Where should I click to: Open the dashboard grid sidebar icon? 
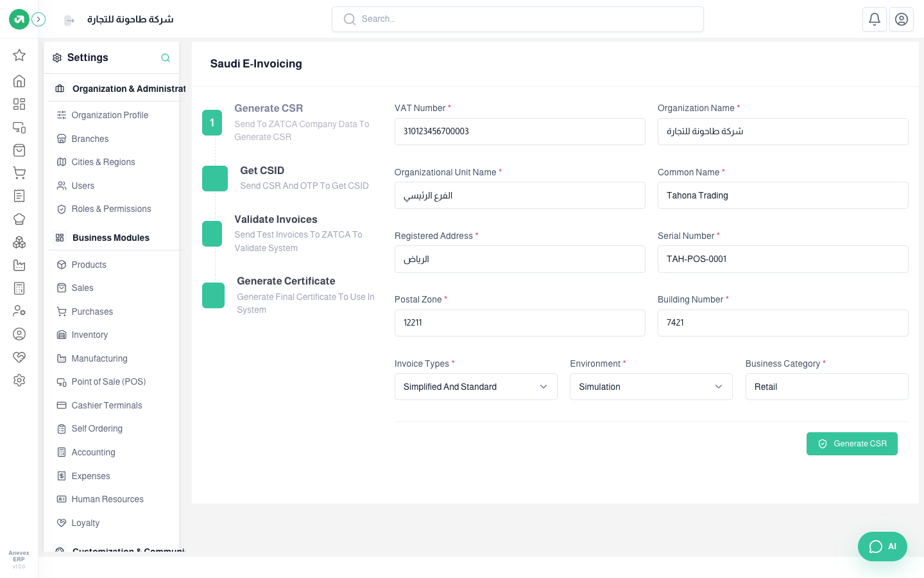click(x=19, y=104)
